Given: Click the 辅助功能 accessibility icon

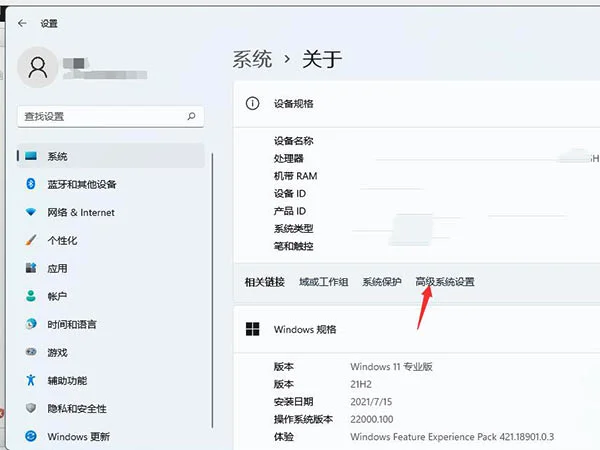Looking at the screenshot, I should coord(31,380).
